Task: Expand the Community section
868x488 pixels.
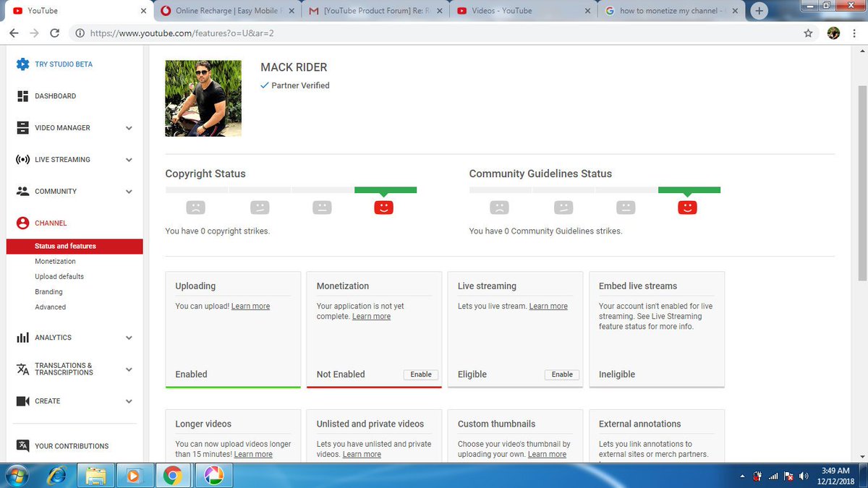Action: tap(129, 192)
